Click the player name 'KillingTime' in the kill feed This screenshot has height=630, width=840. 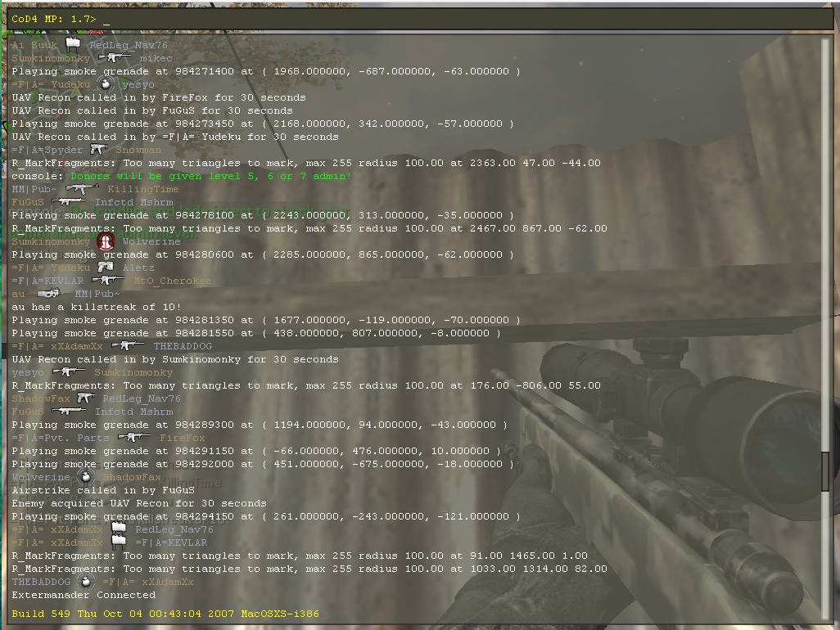143,189
